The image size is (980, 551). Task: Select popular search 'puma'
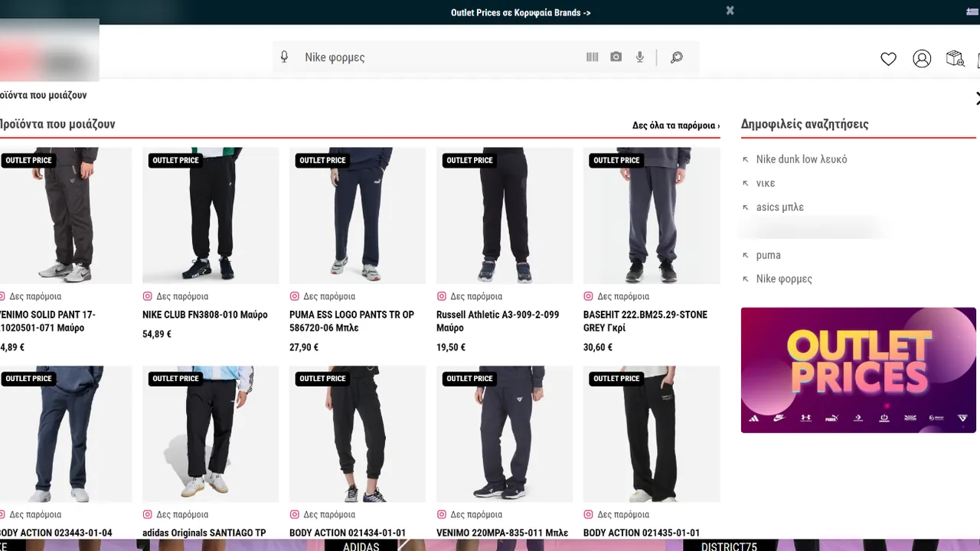[769, 255]
